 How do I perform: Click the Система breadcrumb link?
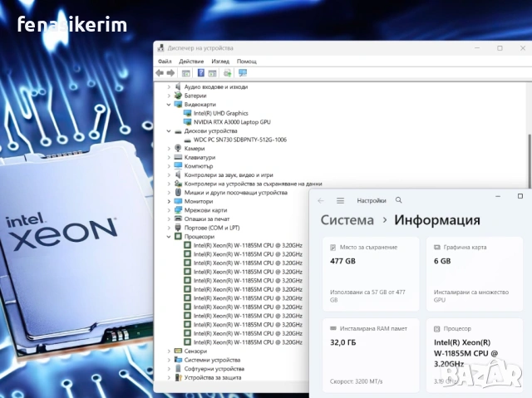[x=347, y=220]
